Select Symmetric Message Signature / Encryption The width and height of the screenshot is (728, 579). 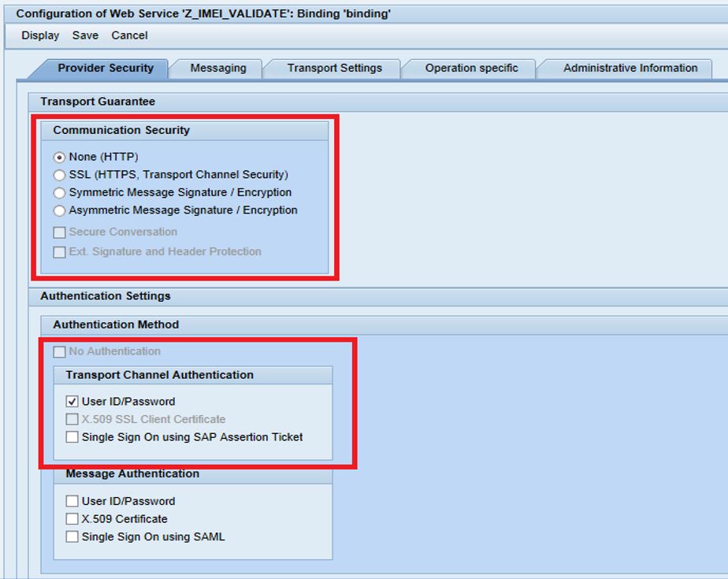pyautogui.click(x=59, y=193)
